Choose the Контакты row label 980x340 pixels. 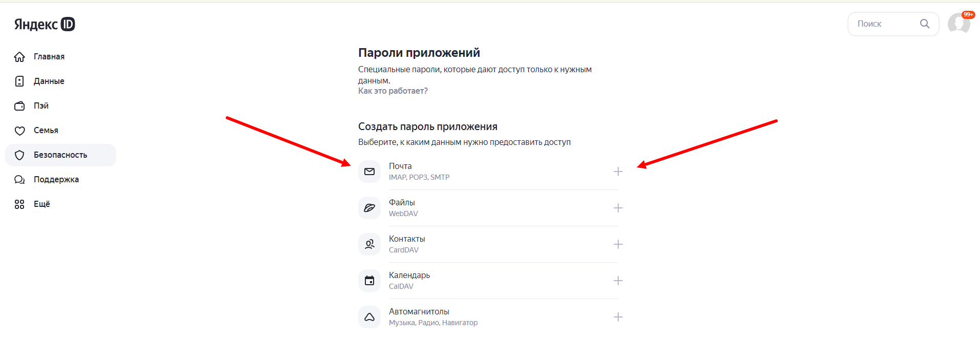(x=407, y=239)
